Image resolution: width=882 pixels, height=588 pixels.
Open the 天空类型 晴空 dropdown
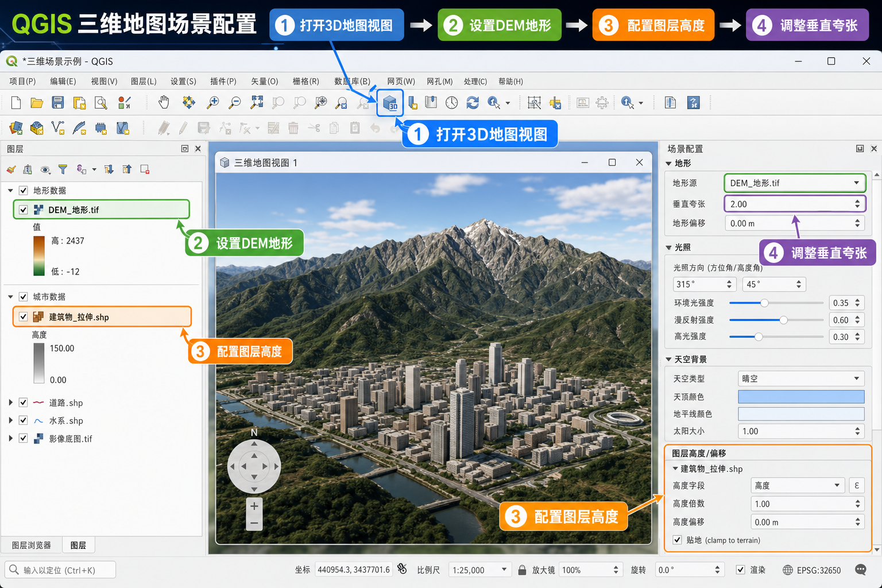click(x=801, y=378)
